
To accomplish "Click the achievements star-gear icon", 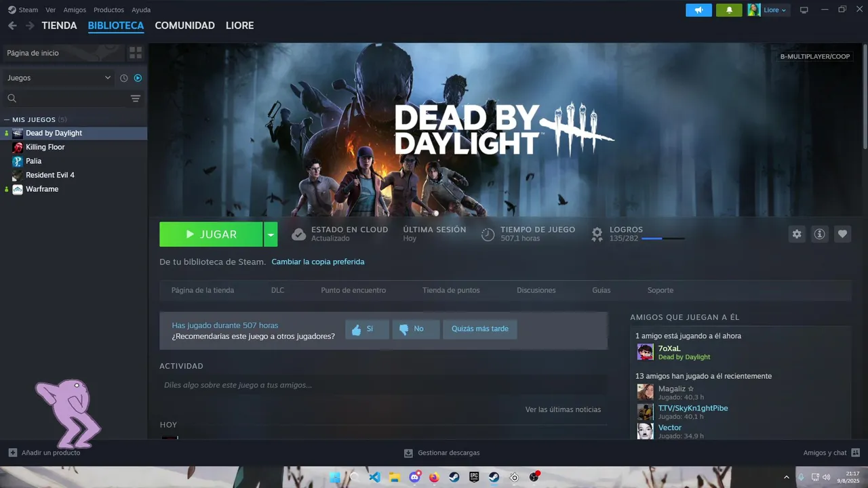I will point(597,235).
